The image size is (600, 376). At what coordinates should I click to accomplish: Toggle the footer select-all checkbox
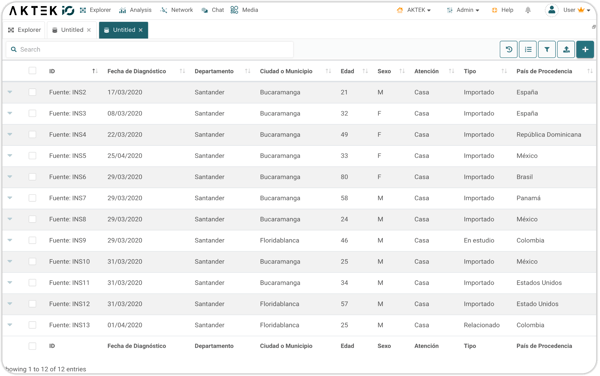32,346
